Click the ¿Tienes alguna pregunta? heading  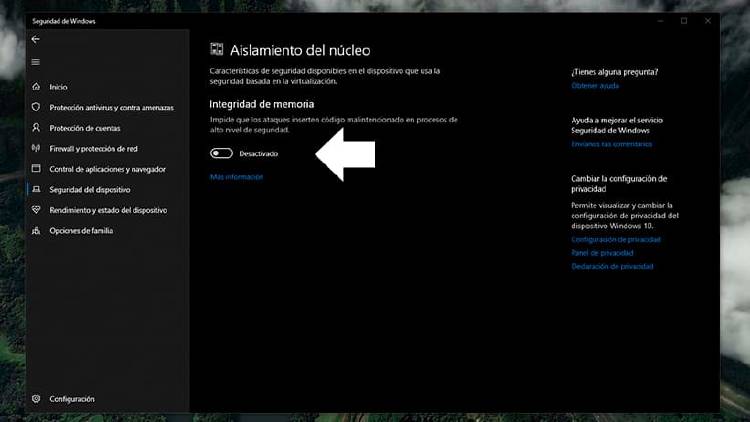coord(615,72)
